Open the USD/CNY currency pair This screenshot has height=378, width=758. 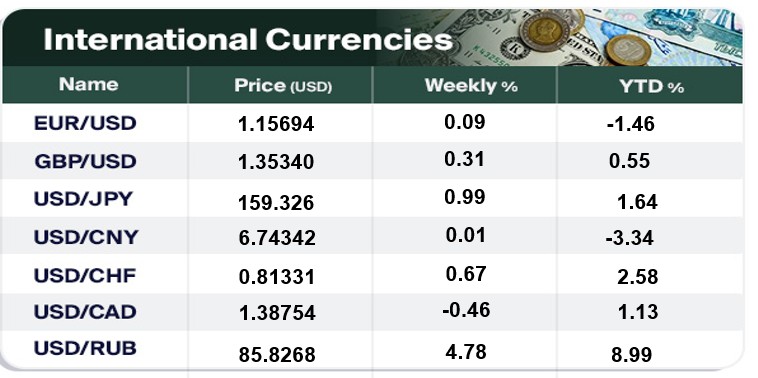[x=86, y=237]
